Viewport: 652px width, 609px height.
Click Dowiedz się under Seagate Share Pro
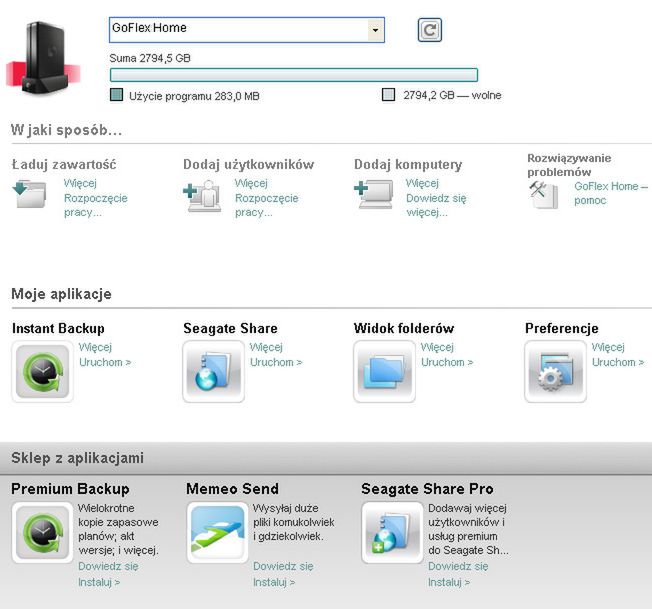tap(458, 567)
